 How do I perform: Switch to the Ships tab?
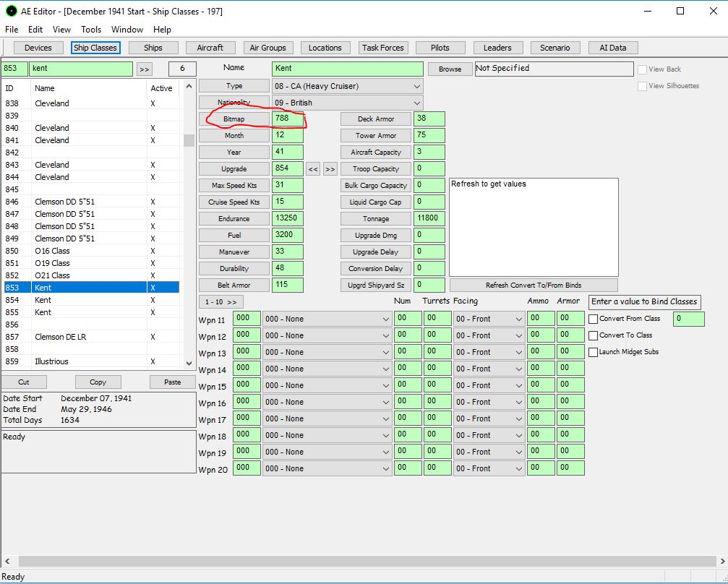(153, 48)
